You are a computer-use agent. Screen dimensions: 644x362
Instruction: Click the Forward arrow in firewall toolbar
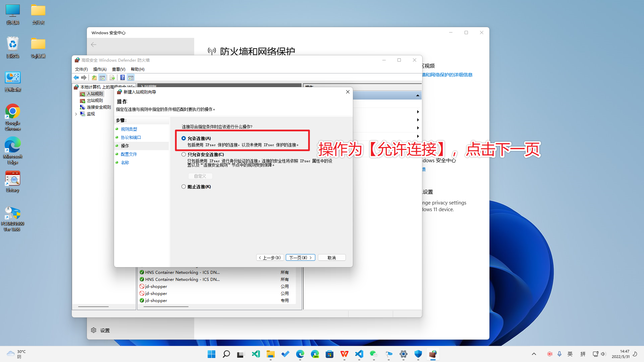84,78
